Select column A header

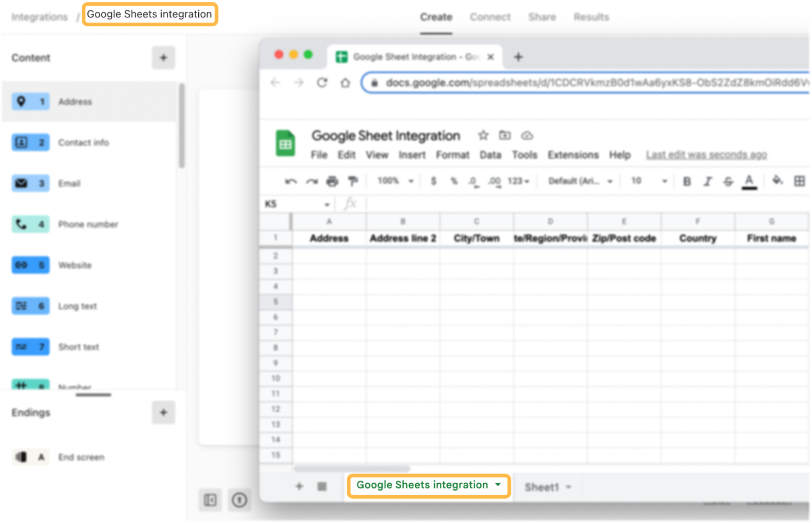click(x=329, y=221)
